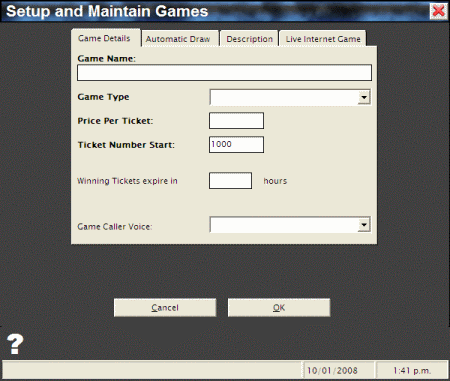Expand the Game Type dropdown arrow

click(x=364, y=97)
